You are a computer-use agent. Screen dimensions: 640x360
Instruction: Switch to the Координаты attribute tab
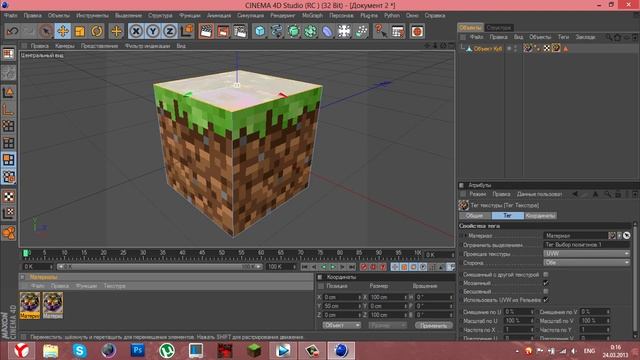click(x=540, y=216)
